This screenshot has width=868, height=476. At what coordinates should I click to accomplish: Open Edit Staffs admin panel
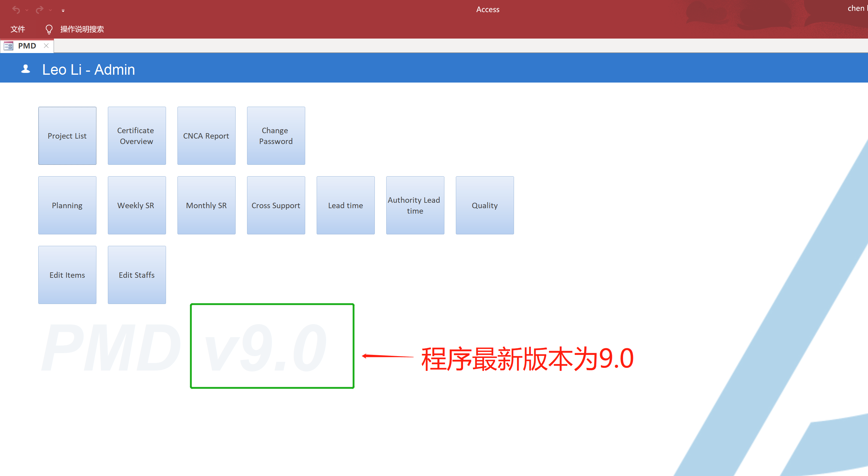136,275
